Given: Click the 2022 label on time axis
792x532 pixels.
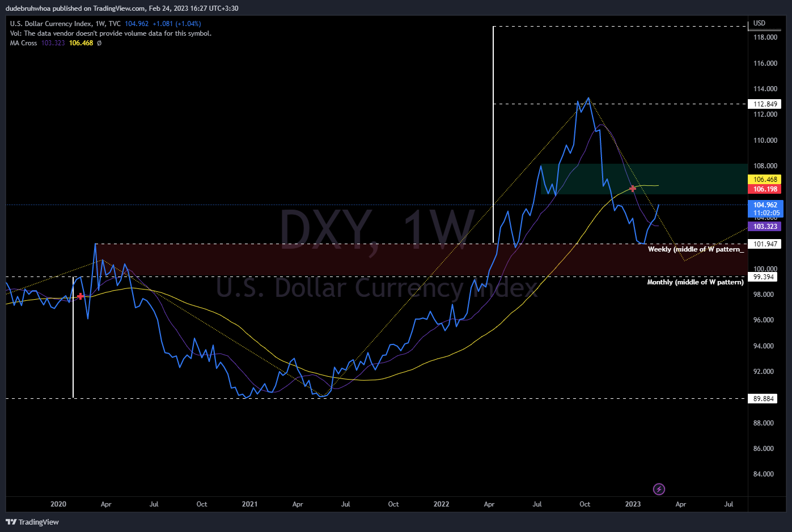Looking at the screenshot, I should tap(441, 504).
